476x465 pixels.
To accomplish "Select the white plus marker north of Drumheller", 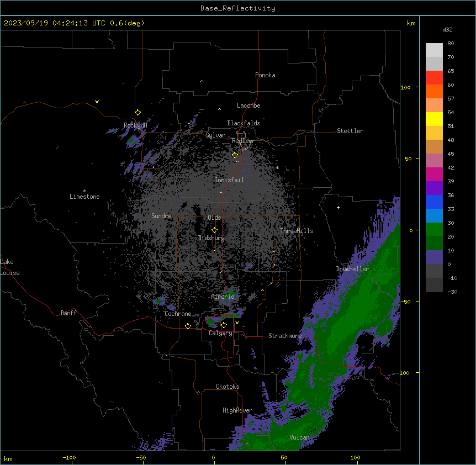I will [x=338, y=207].
